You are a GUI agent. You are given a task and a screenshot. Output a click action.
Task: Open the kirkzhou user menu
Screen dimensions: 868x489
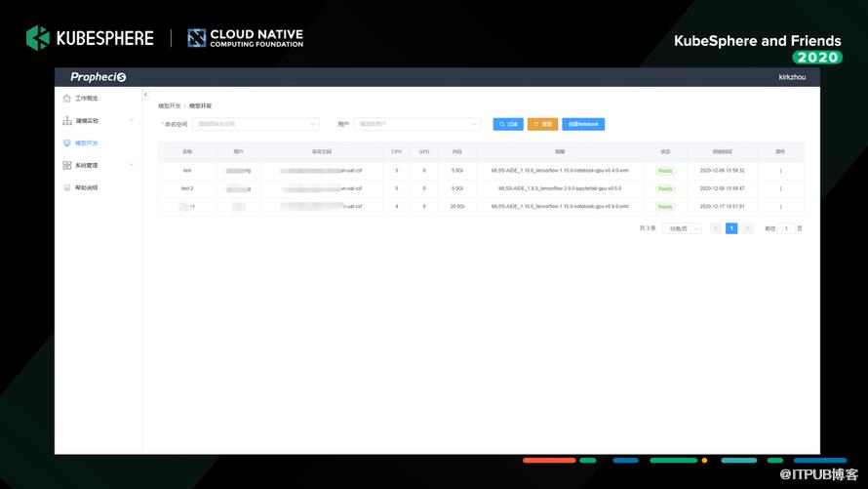click(x=792, y=77)
